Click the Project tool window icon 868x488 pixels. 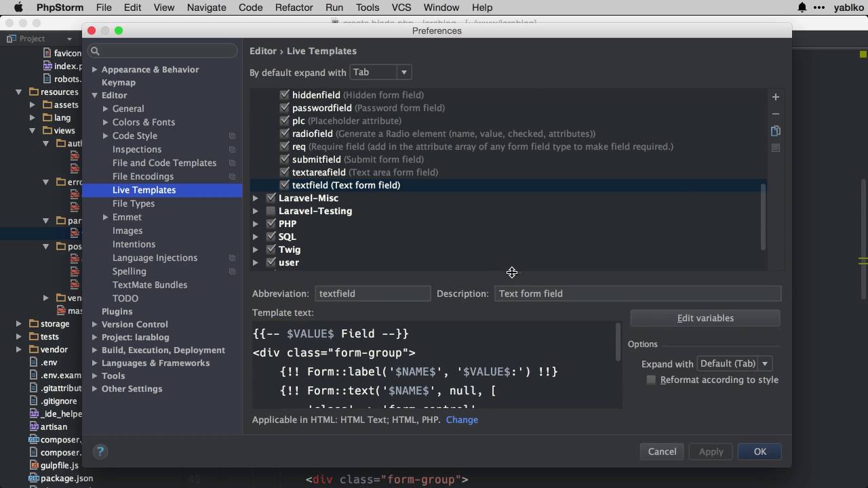[x=11, y=39]
